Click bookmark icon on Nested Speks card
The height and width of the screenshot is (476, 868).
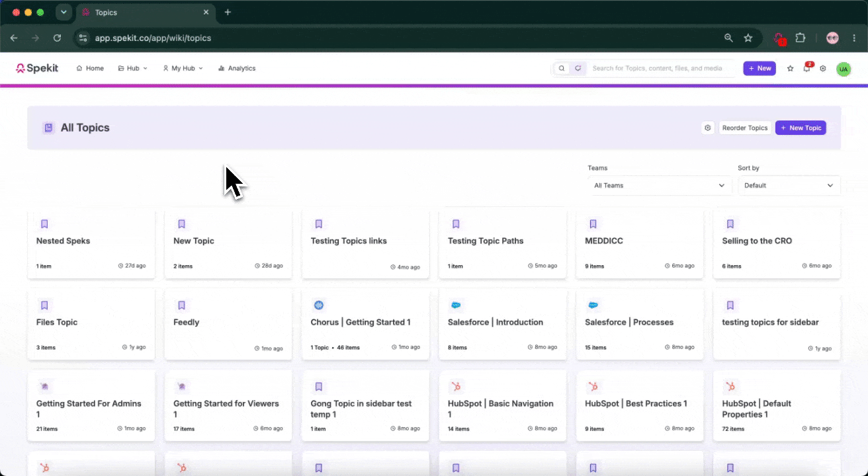coord(44,224)
